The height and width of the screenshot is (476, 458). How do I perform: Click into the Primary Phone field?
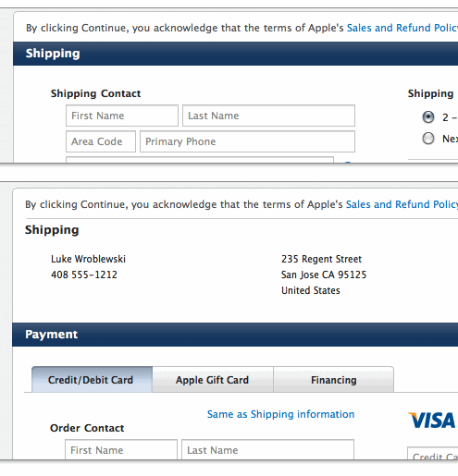(x=247, y=141)
